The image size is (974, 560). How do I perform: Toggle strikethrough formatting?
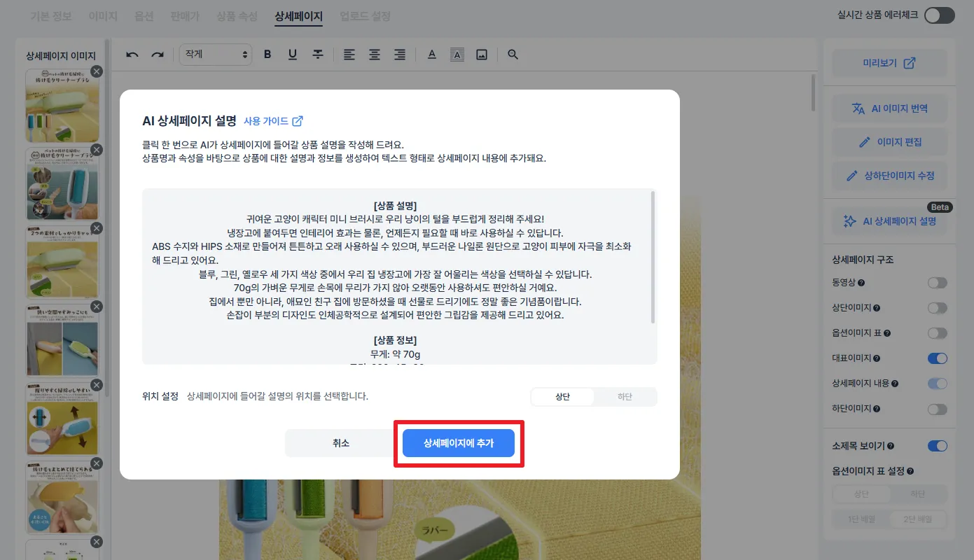coord(318,55)
